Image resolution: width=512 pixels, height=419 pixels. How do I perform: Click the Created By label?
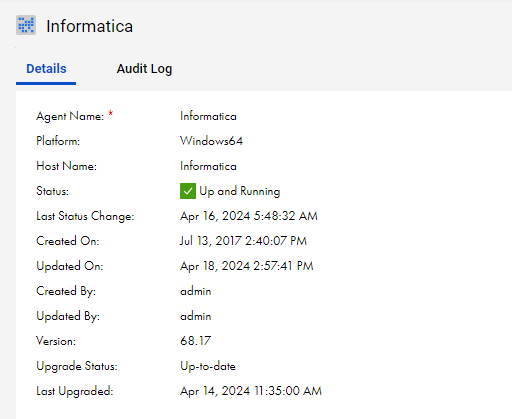pos(66,291)
